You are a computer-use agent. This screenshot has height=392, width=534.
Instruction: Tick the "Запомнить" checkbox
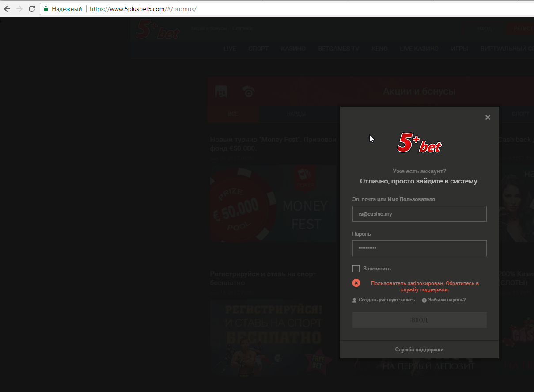pos(356,269)
